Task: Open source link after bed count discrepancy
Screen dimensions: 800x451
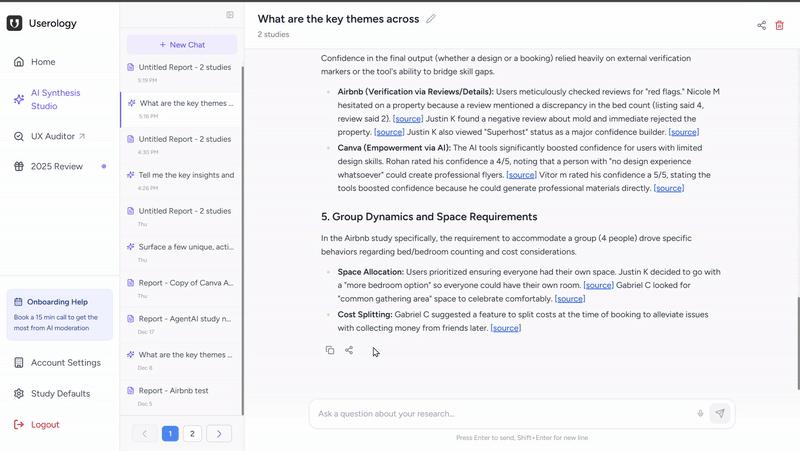Action: 408,119
